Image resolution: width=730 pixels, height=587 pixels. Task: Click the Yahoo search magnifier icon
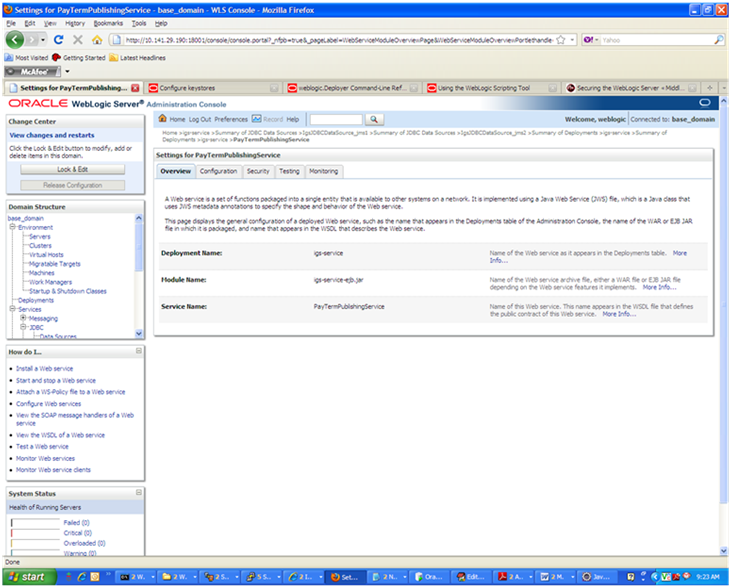click(x=718, y=40)
